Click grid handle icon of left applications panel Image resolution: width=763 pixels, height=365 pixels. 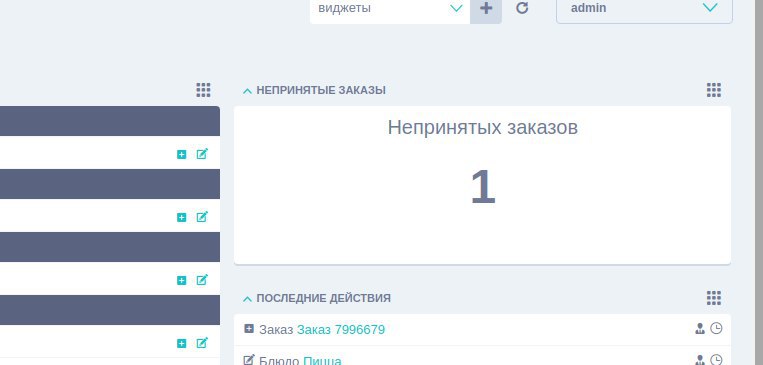click(203, 90)
